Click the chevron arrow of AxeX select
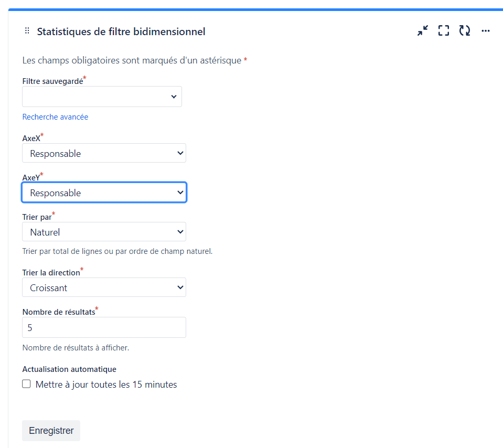Screen dimensions: 503x448 [180, 153]
